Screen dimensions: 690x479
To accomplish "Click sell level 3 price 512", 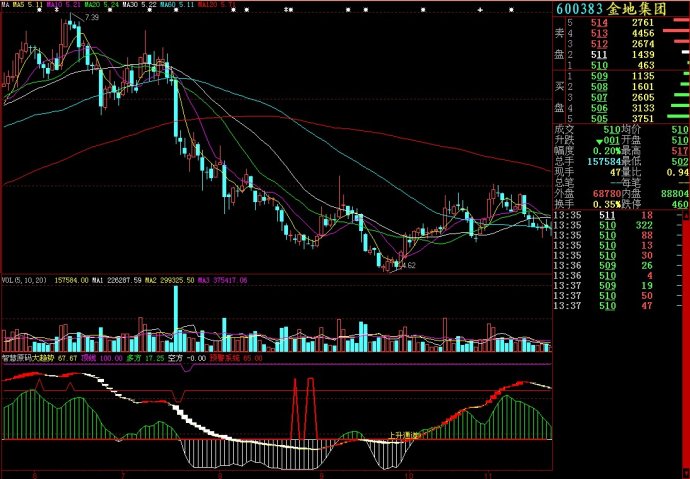I will [599, 44].
